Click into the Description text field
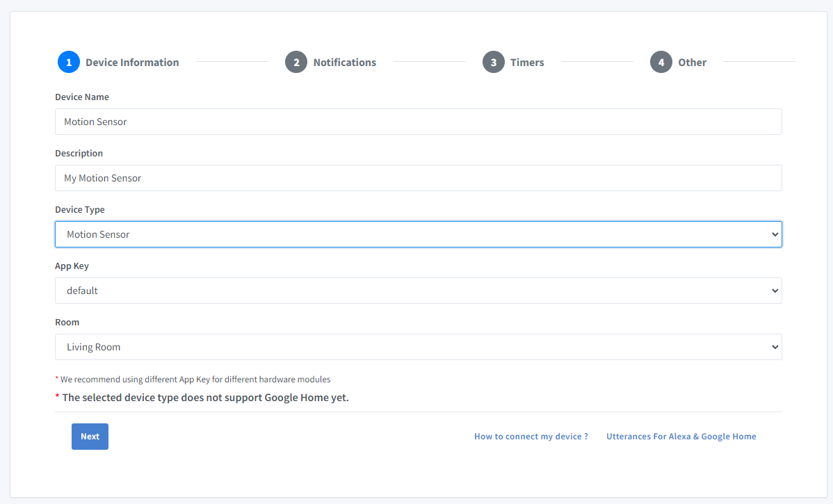 point(418,178)
